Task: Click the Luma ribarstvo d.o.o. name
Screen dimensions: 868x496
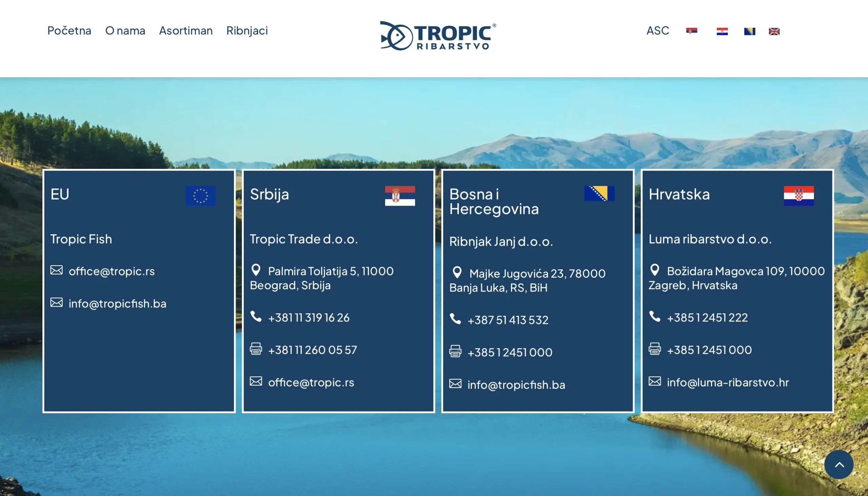Action: (710, 239)
